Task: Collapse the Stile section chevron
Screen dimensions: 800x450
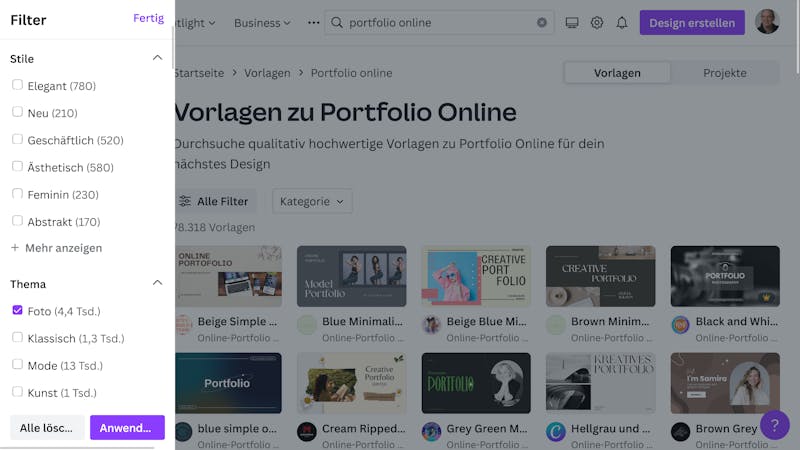Action: [157, 58]
